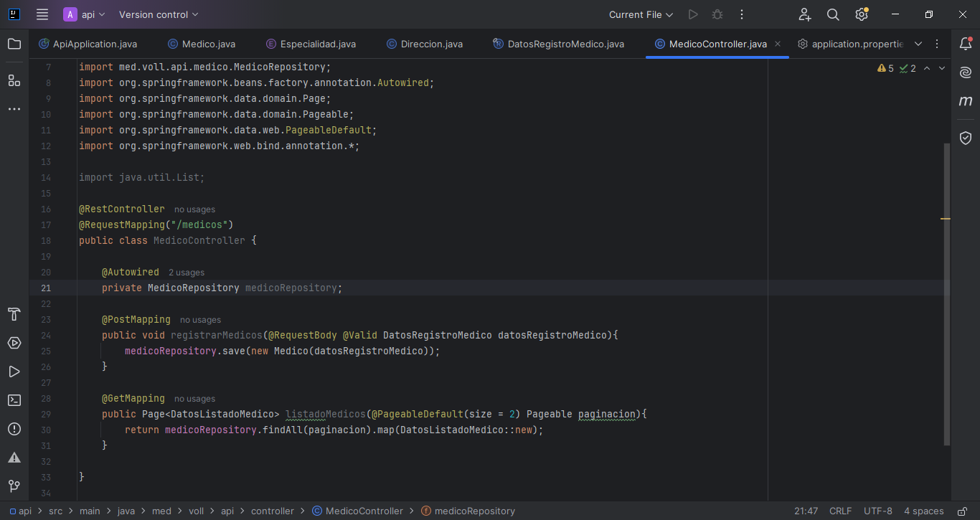Viewport: 980px width, 520px height.
Task: Click the medicoRepository field breadcrumb
Action: [468, 511]
